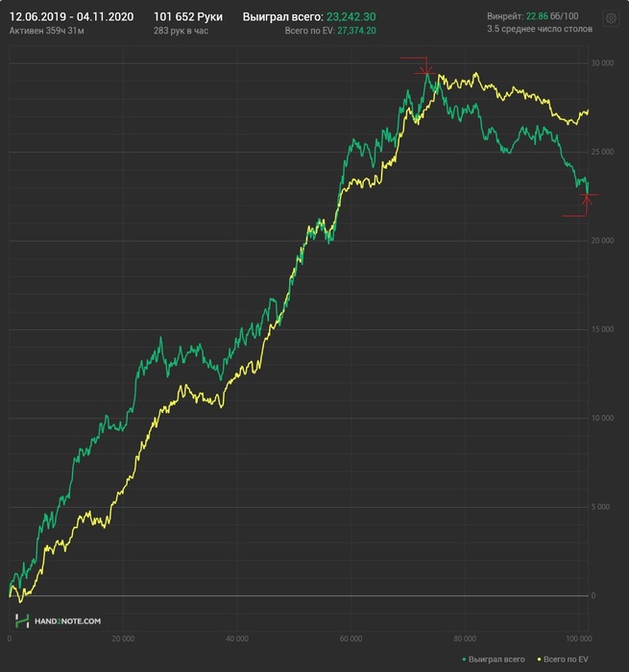Click the 60 000 x-axis tick label
The image size is (629, 672).
pos(351,638)
